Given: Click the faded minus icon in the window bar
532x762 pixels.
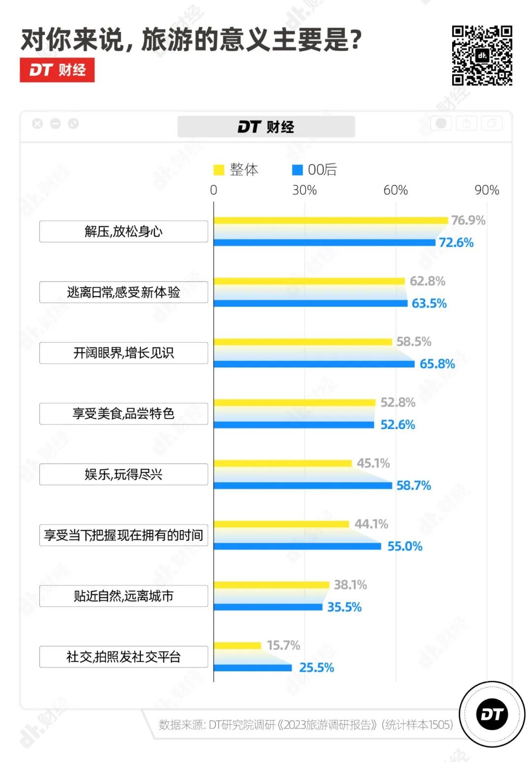Looking at the screenshot, I should pos(55,124).
